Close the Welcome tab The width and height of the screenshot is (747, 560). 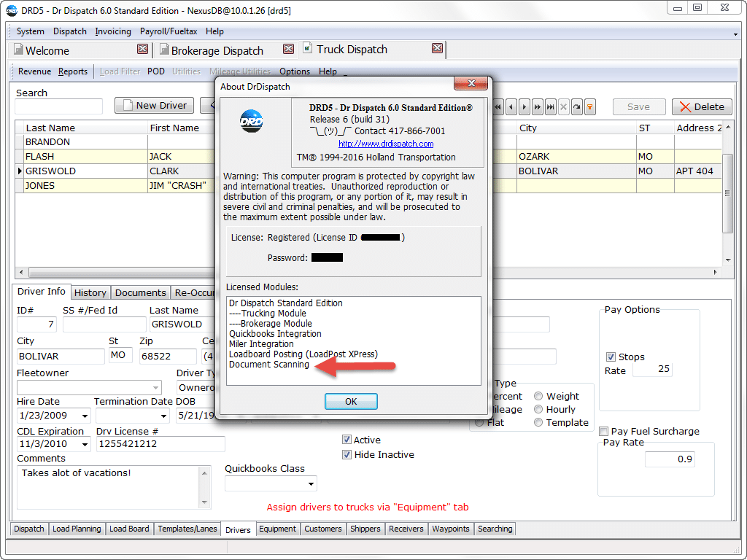click(141, 49)
